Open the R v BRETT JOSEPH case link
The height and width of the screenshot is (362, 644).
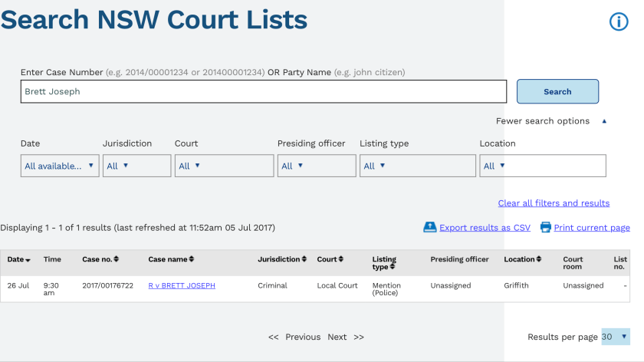182,286
